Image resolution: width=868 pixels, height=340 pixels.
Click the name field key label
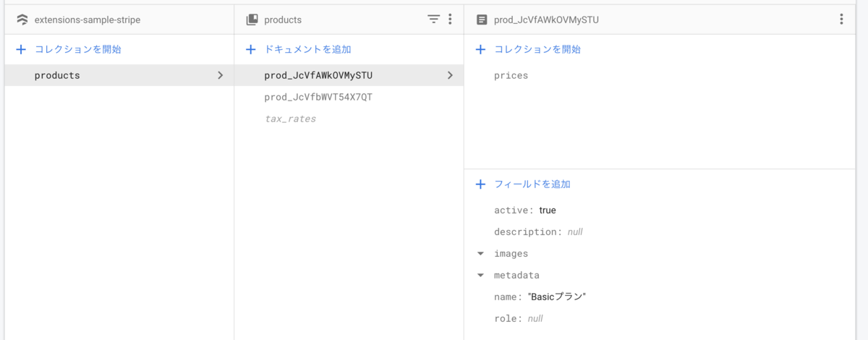coord(508,297)
